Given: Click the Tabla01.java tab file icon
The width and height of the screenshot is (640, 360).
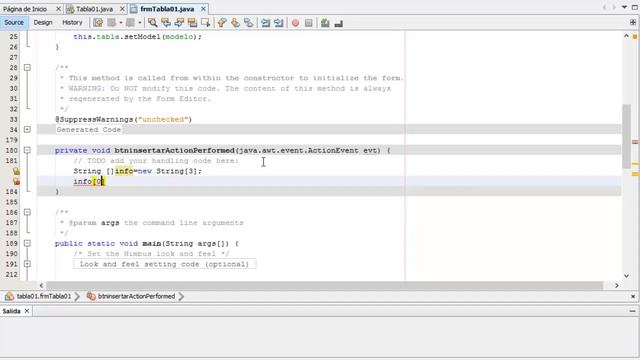Looking at the screenshot, I should 70,9.
